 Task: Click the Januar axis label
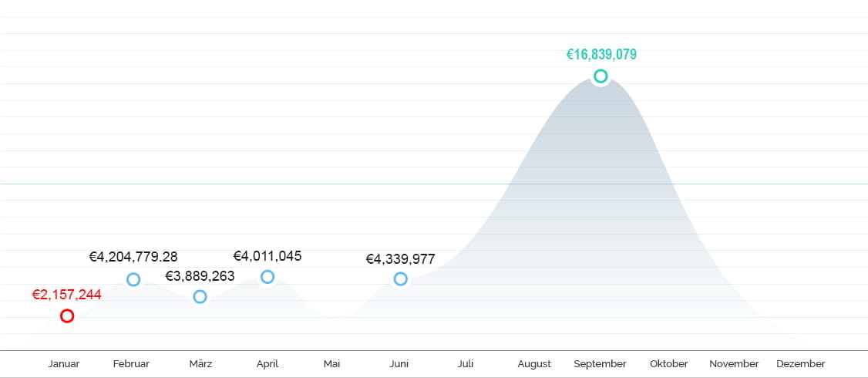click(64, 364)
